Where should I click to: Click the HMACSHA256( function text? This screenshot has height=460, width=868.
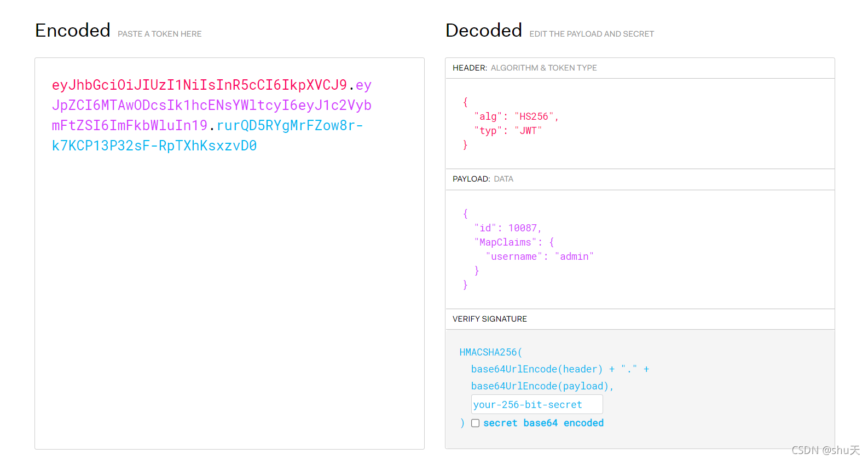point(491,352)
